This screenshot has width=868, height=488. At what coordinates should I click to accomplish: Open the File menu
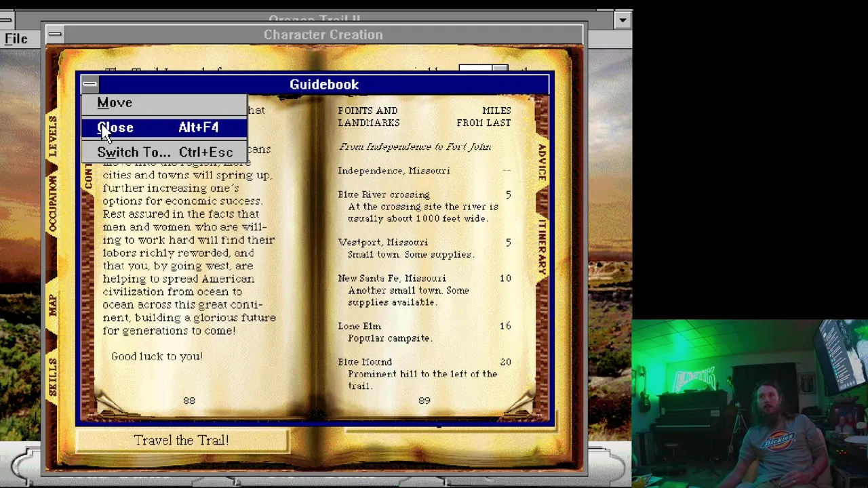(x=16, y=39)
